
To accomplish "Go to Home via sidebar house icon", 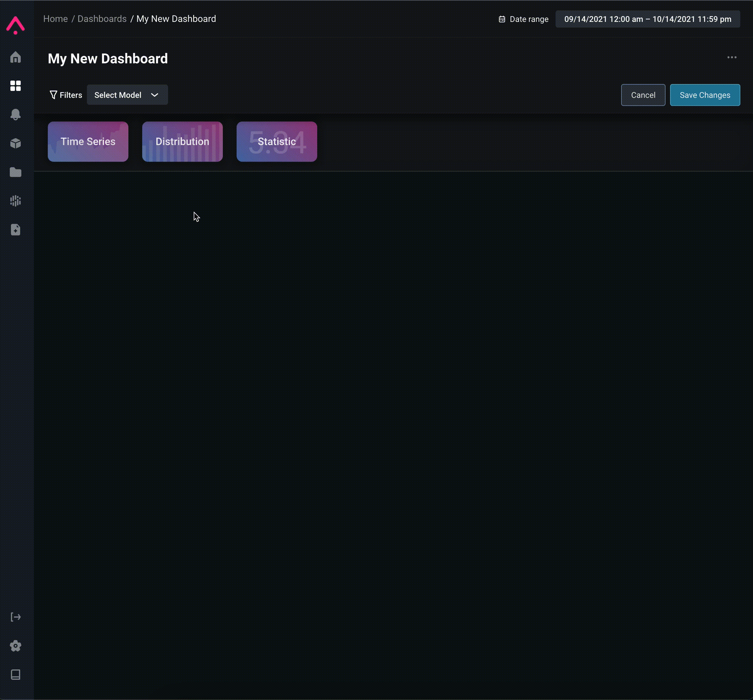I will (15, 57).
